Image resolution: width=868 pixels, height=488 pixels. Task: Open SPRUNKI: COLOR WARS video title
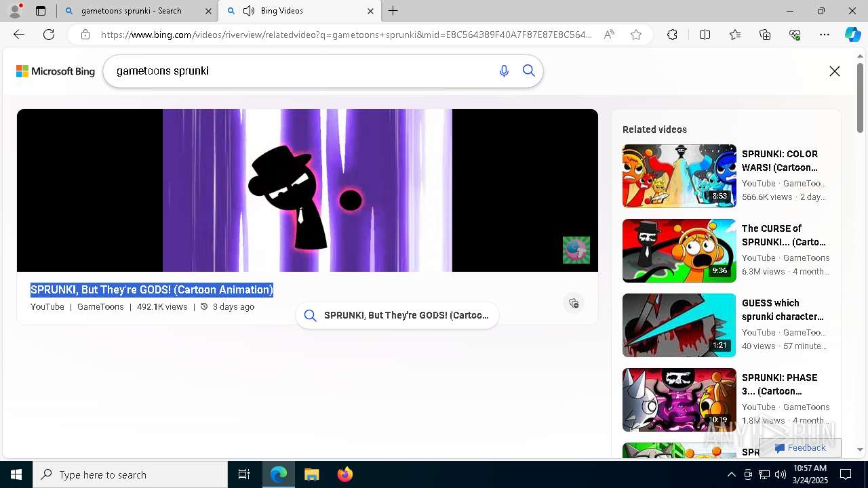779,161
